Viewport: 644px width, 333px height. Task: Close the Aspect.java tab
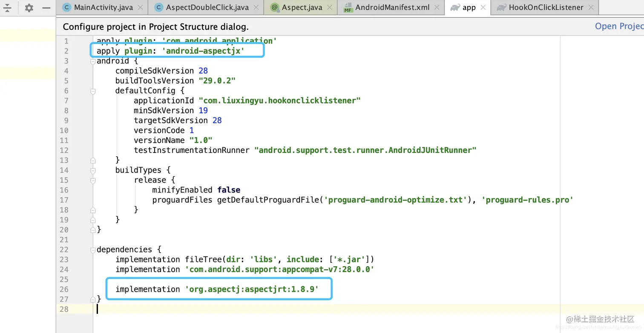[x=329, y=8]
